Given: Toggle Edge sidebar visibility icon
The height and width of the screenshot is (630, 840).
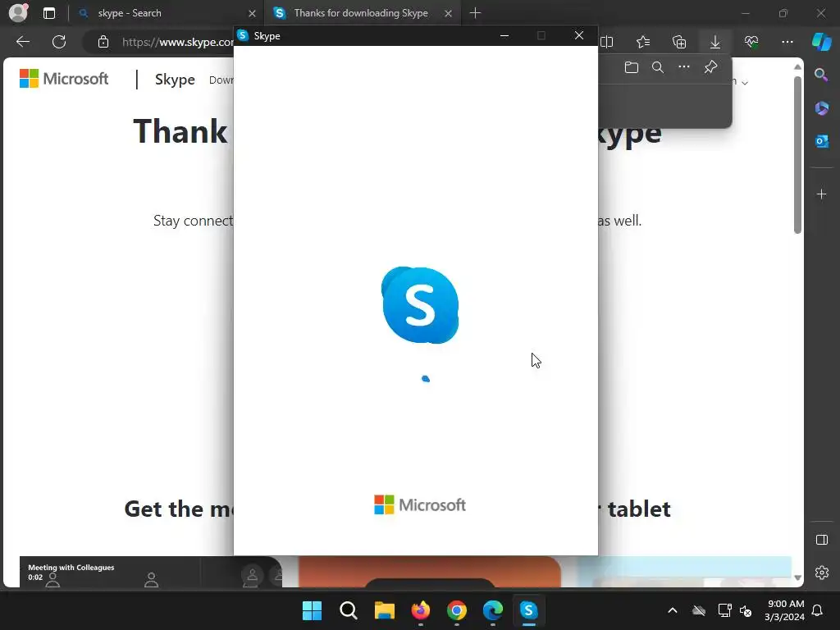Looking at the screenshot, I should coord(822,540).
